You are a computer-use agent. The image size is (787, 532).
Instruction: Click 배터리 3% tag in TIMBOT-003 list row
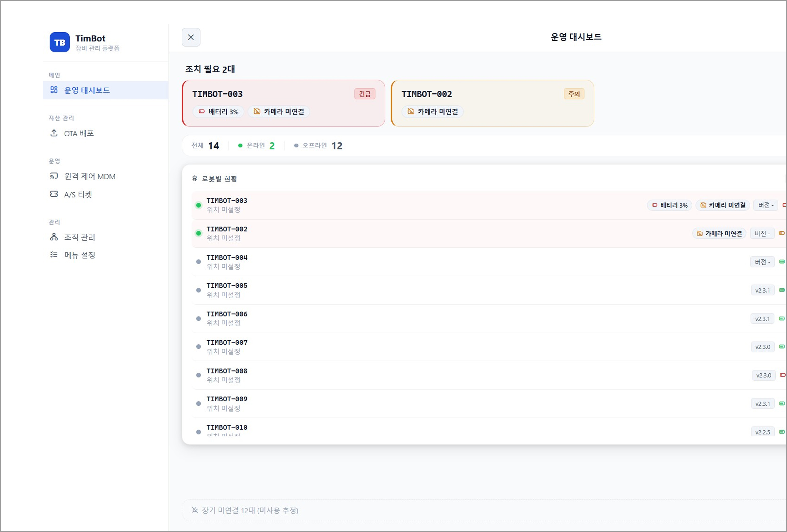pyautogui.click(x=670, y=205)
